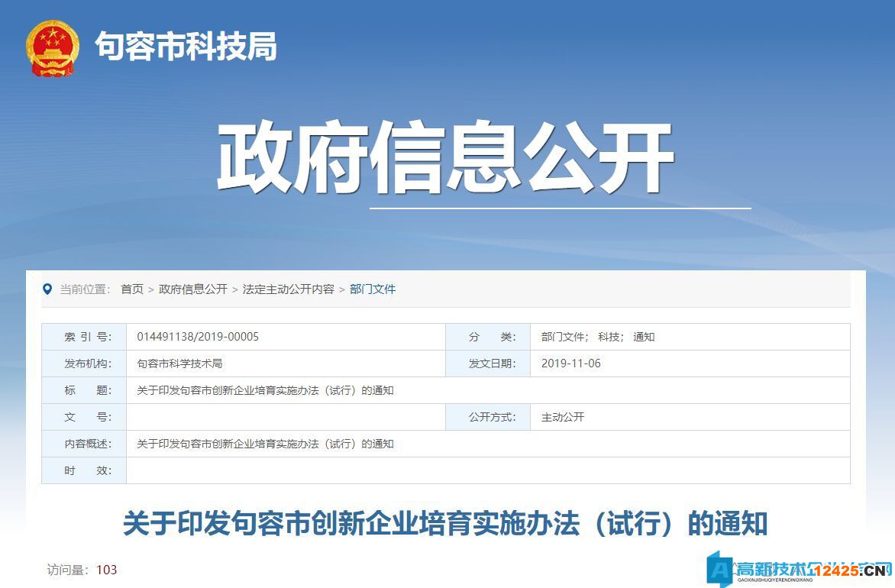
Task: Click the 内容概述 label cell
Action: coord(84,444)
